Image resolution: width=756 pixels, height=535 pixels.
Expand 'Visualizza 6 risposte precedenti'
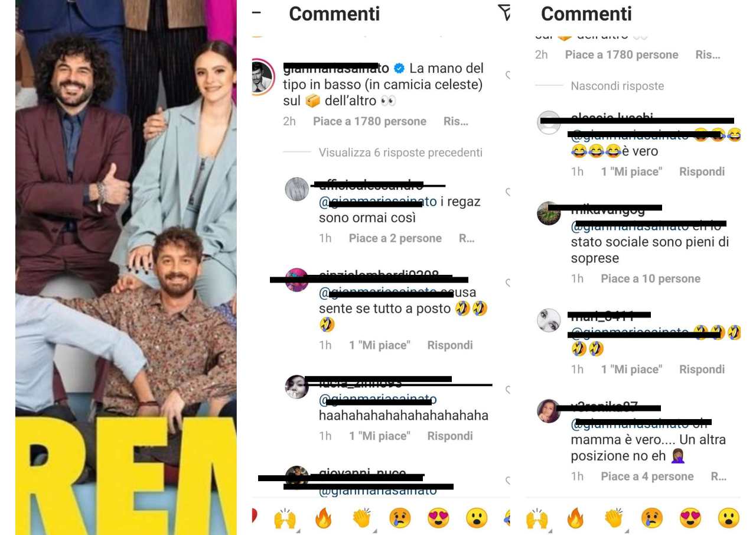[x=400, y=153]
